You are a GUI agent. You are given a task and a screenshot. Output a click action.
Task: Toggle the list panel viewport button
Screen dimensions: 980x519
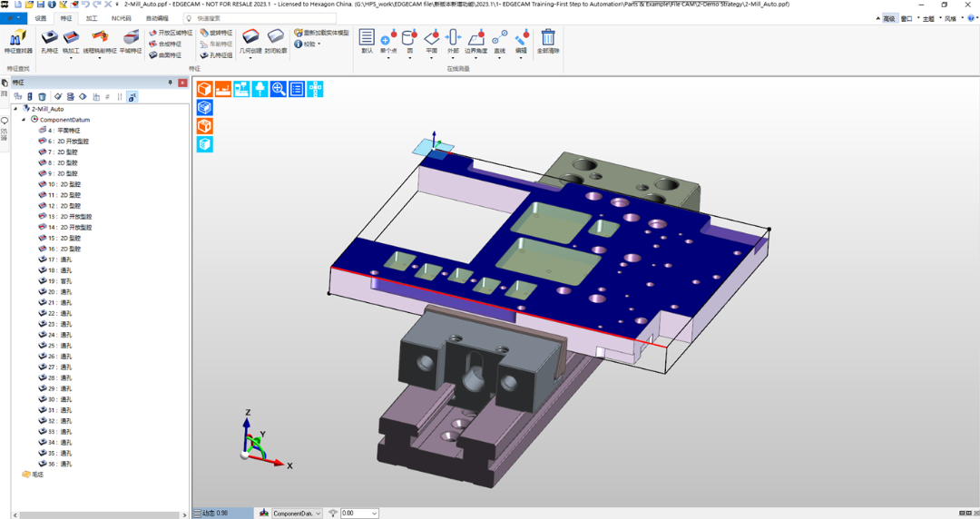(297, 90)
